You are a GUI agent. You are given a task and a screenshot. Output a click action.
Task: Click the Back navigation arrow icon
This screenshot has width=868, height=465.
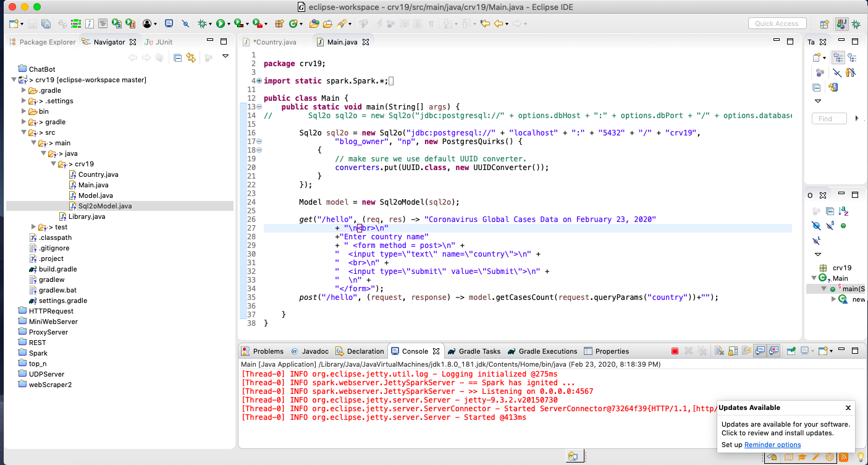click(499, 23)
